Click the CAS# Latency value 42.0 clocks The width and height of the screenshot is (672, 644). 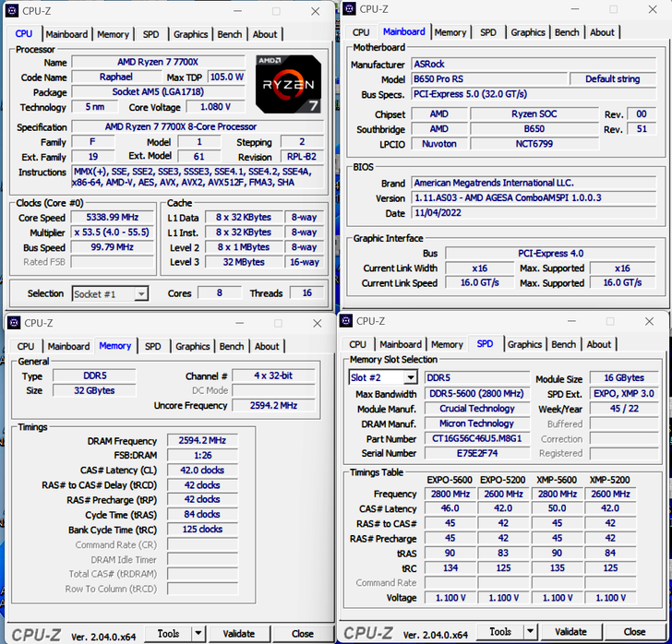[x=202, y=470]
